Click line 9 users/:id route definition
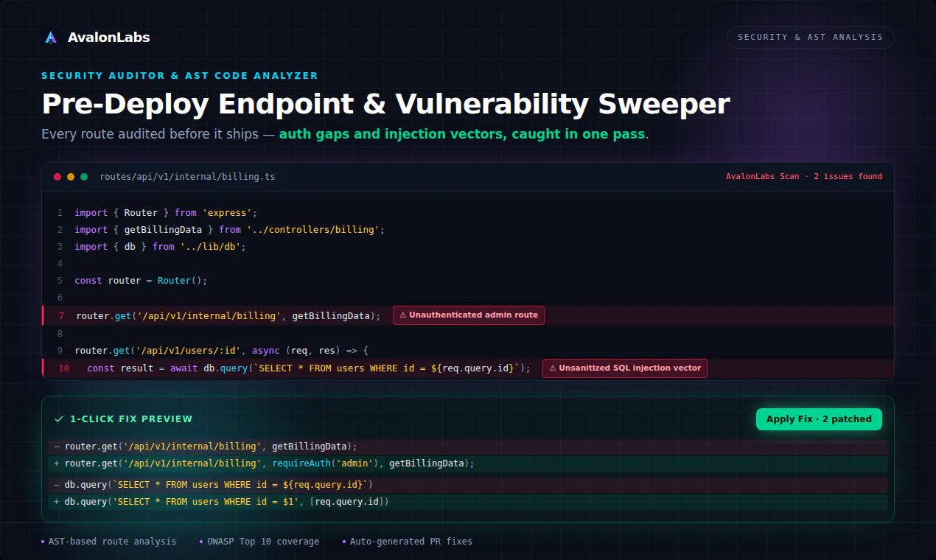This screenshot has height=560, width=936. [x=221, y=351]
